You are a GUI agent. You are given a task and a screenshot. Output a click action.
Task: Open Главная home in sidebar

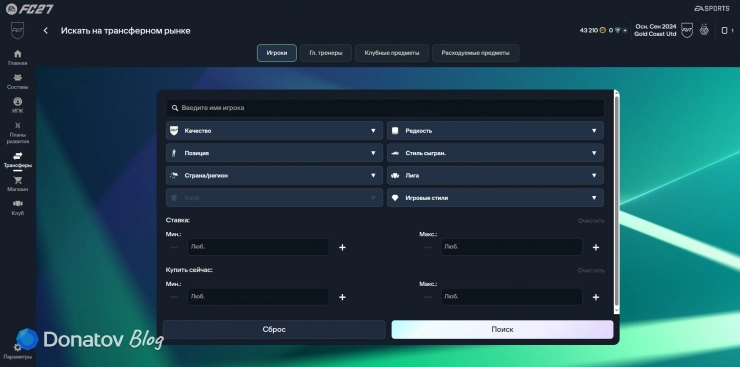(x=17, y=58)
